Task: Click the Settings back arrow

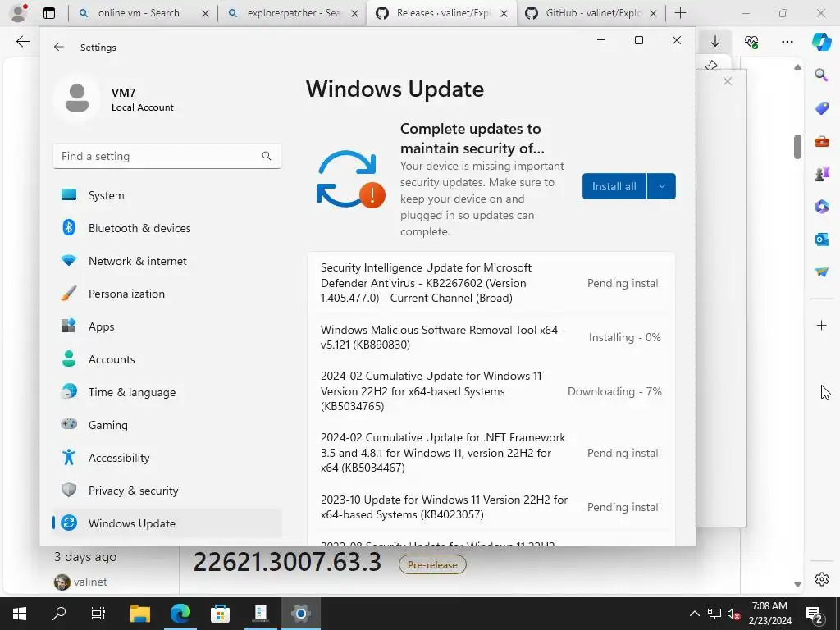Action: coord(59,47)
